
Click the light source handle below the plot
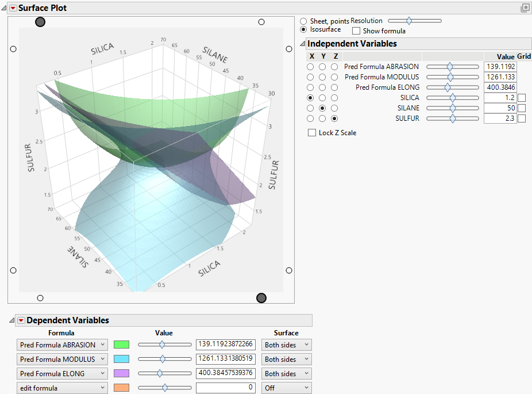261,298
